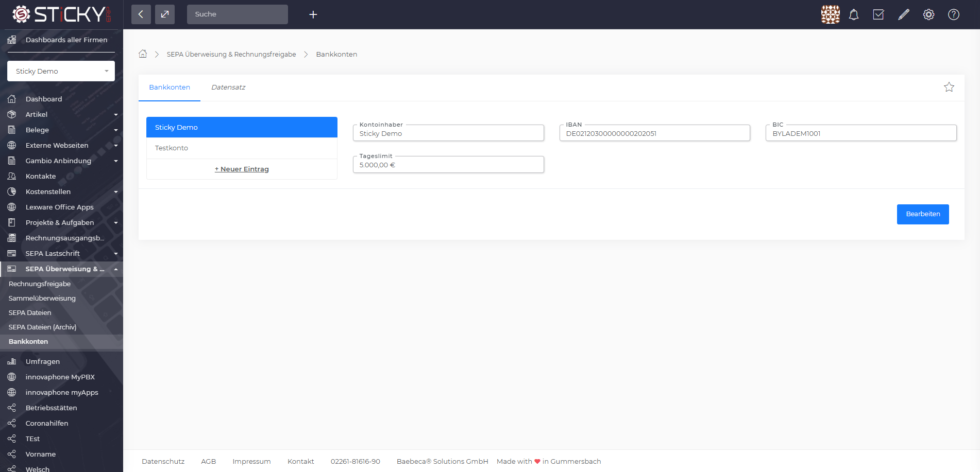
Task: Click the notification bell icon
Action: (x=854, y=14)
